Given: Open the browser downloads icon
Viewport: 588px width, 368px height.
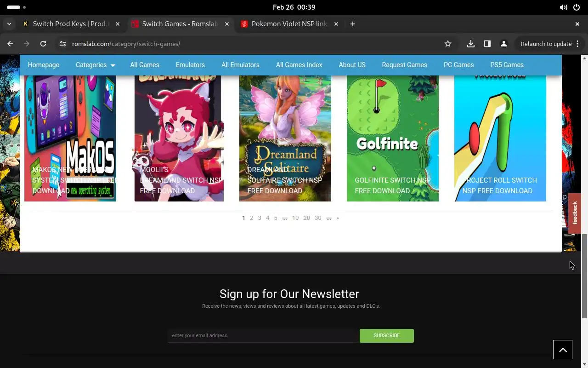Looking at the screenshot, I should point(471,44).
